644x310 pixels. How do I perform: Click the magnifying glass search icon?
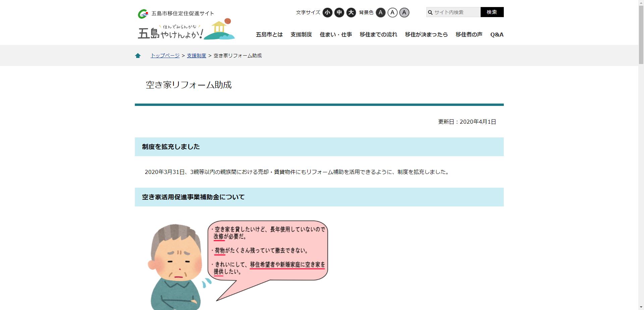point(430,12)
